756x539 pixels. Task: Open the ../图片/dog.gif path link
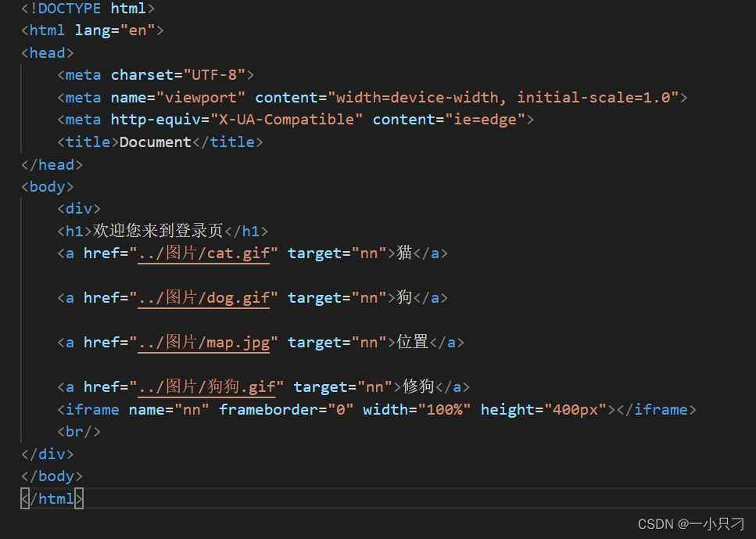pos(203,297)
